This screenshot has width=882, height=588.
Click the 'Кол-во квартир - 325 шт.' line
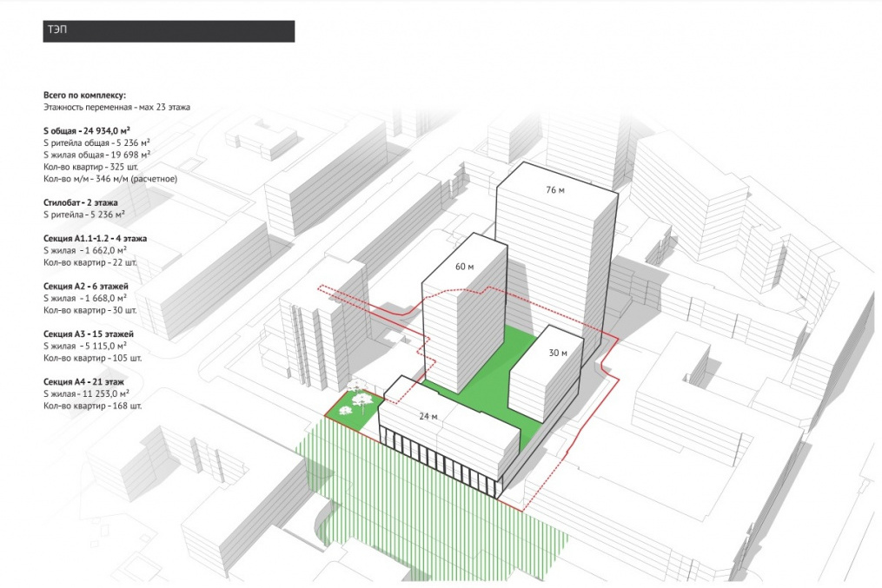click(91, 166)
